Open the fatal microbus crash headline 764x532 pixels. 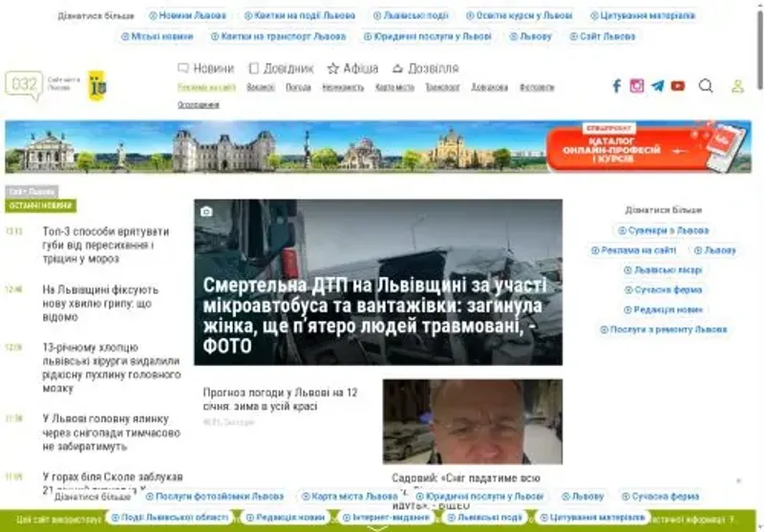click(374, 315)
